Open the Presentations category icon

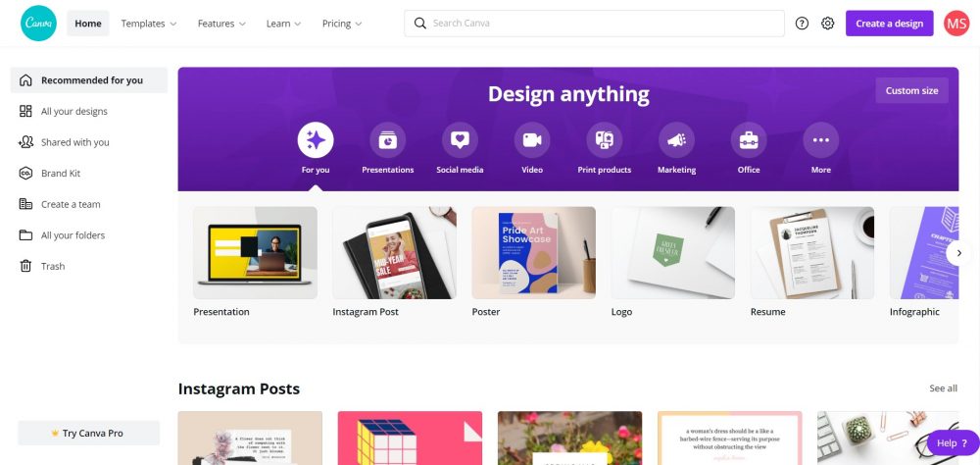387,139
